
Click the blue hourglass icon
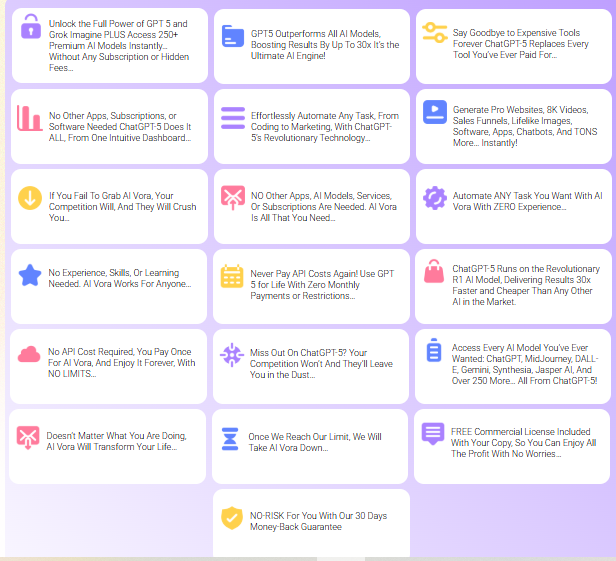(x=231, y=439)
